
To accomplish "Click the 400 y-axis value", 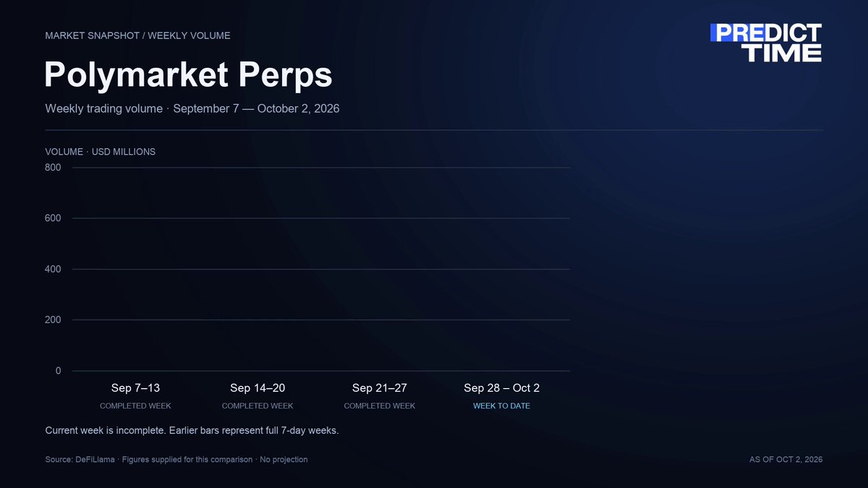I will click(x=54, y=269).
